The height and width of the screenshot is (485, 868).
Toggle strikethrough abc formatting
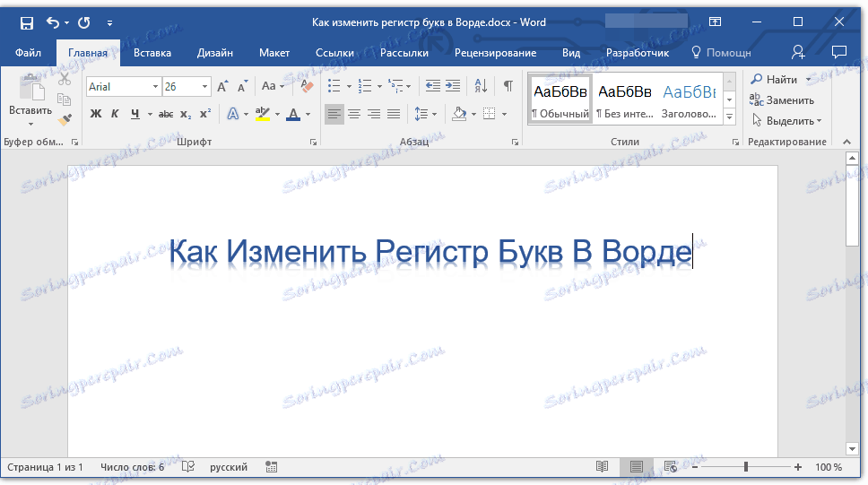[166, 114]
